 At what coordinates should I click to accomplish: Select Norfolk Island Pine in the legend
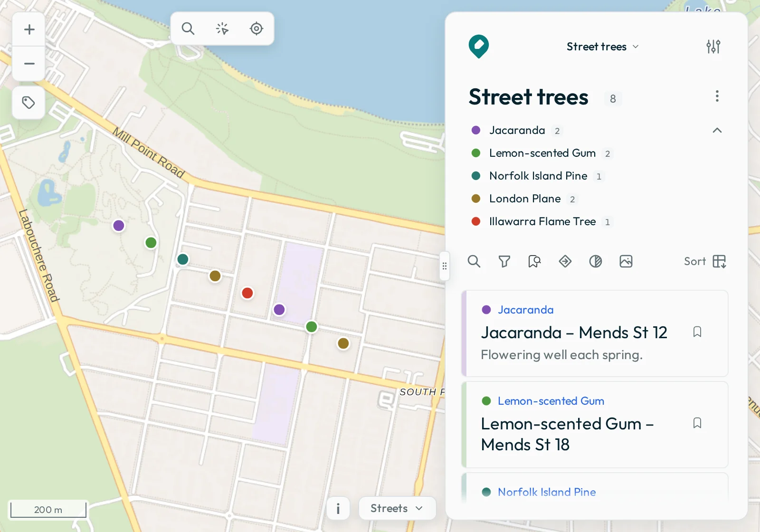pyautogui.click(x=538, y=176)
